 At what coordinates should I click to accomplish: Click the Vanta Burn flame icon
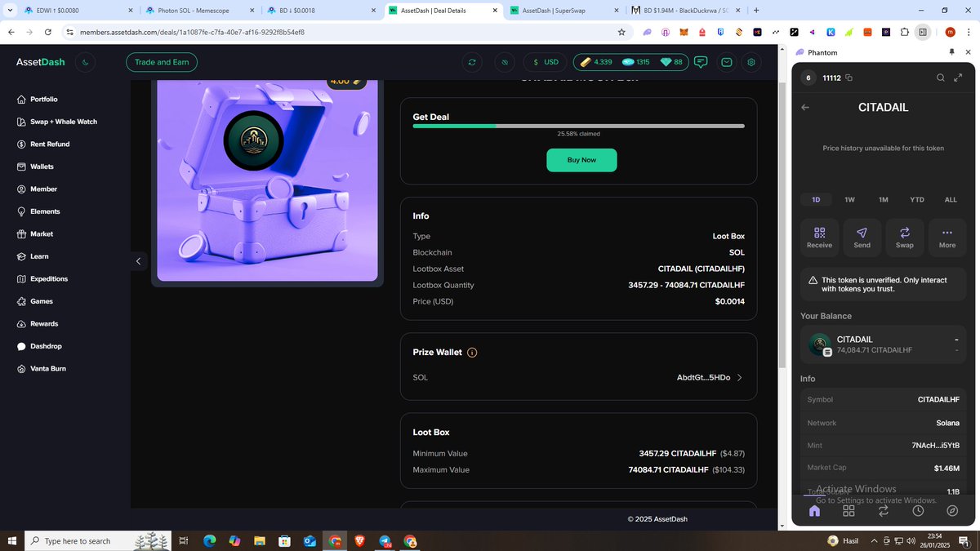point(22,368)
